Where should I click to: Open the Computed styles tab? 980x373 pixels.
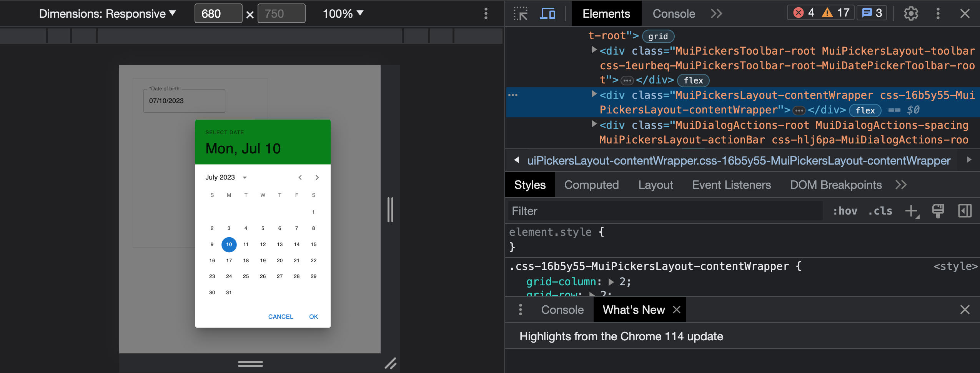[x=591, y=185]
